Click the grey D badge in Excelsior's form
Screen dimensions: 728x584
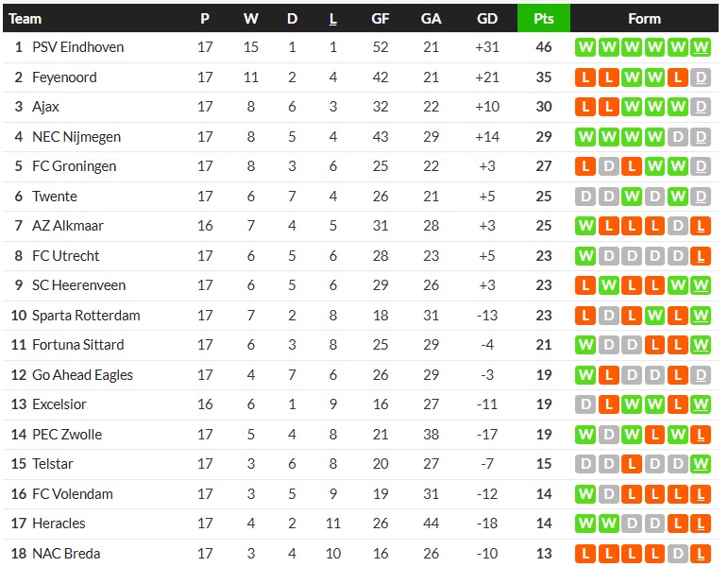[x=585, y=404]
